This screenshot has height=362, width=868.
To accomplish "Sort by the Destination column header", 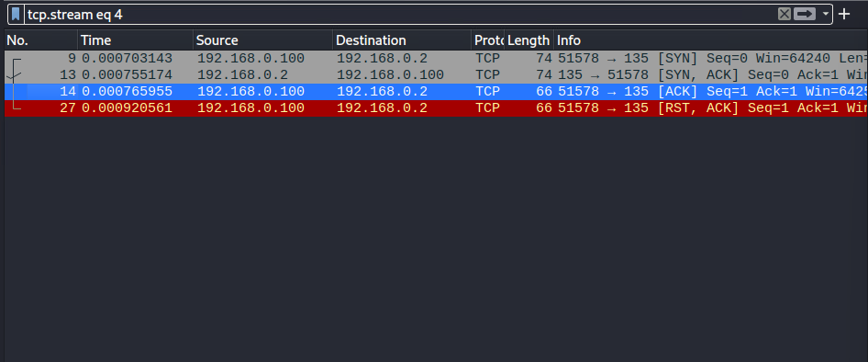I will click(402, 40).
